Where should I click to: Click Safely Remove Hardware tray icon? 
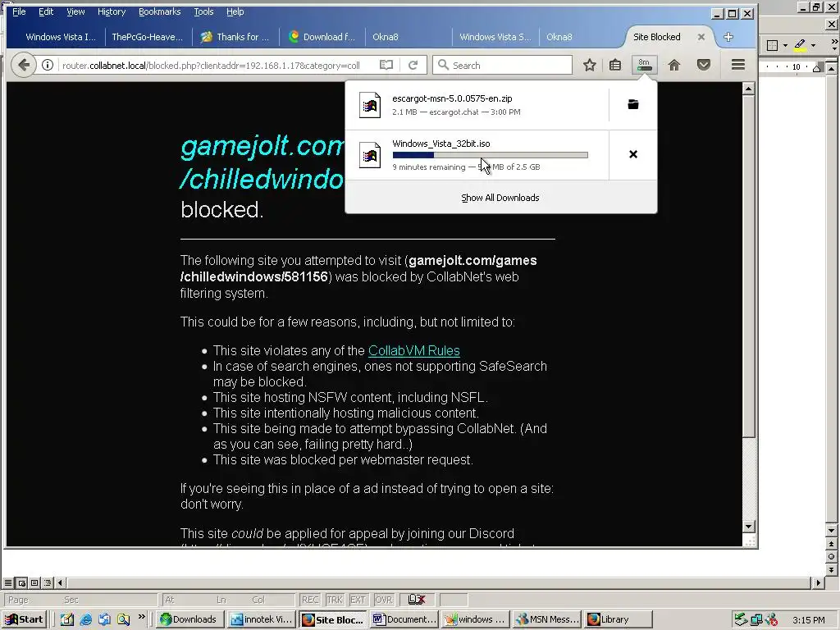pos(741,619)
